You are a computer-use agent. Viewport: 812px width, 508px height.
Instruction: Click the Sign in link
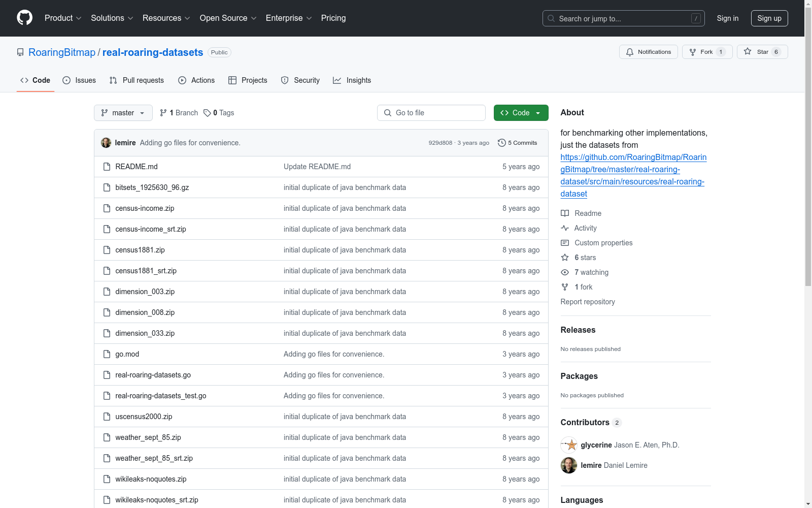[728, 18]
